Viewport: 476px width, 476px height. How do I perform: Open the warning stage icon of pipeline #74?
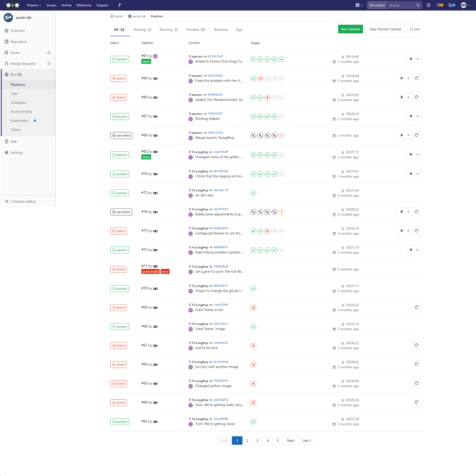coord(281,212)
